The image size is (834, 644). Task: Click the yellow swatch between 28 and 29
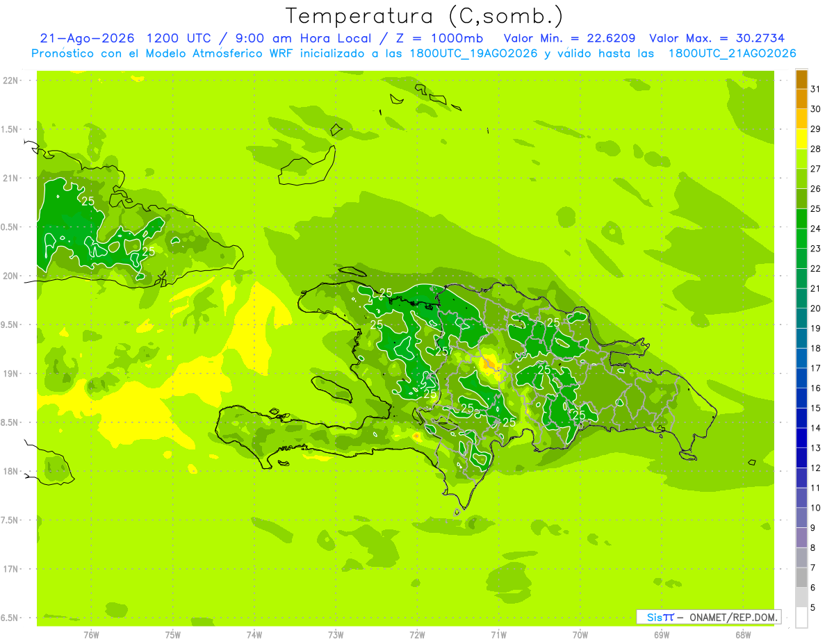801,139
